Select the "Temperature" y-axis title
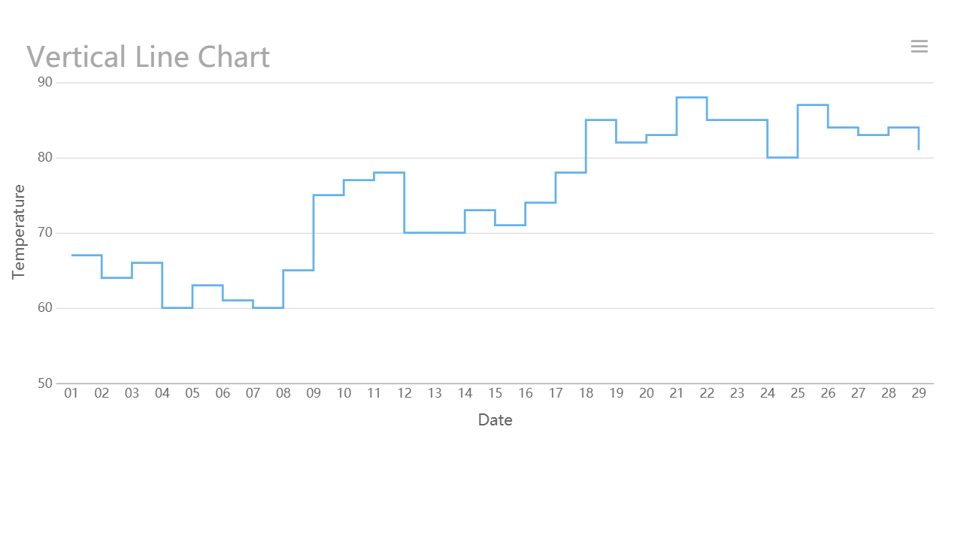Screen dimensions: 970x560 click(19, 232)
